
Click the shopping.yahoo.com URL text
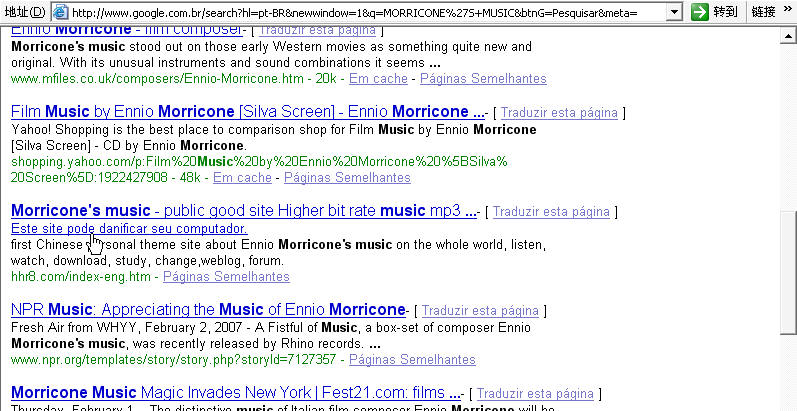click(259, 170)
